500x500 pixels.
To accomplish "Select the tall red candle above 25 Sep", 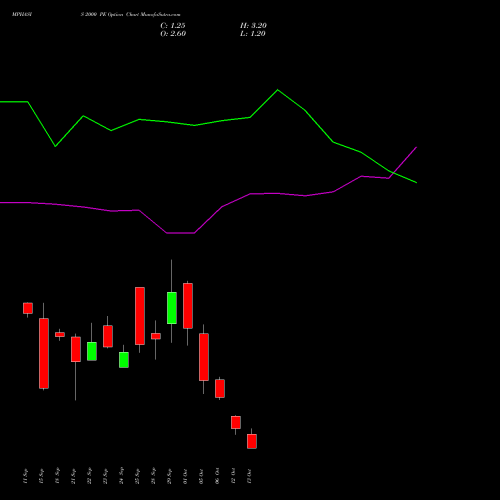I will click(140, 316).
